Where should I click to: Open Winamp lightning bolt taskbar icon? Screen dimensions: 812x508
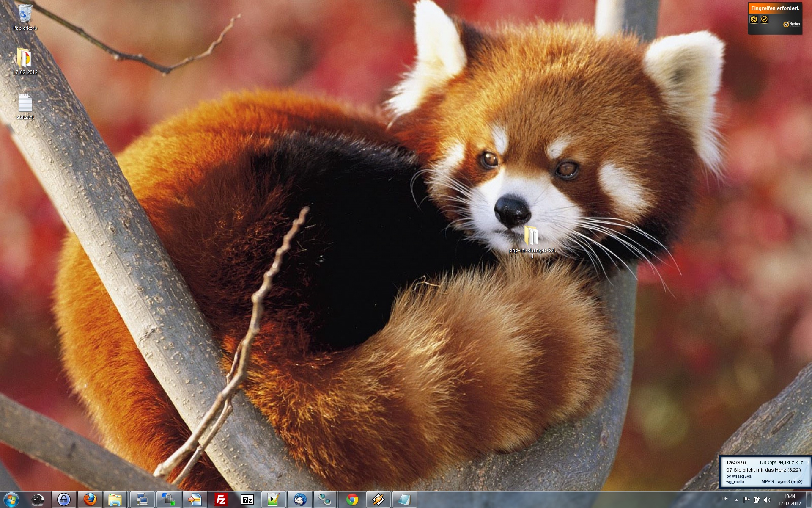[378, 500]
